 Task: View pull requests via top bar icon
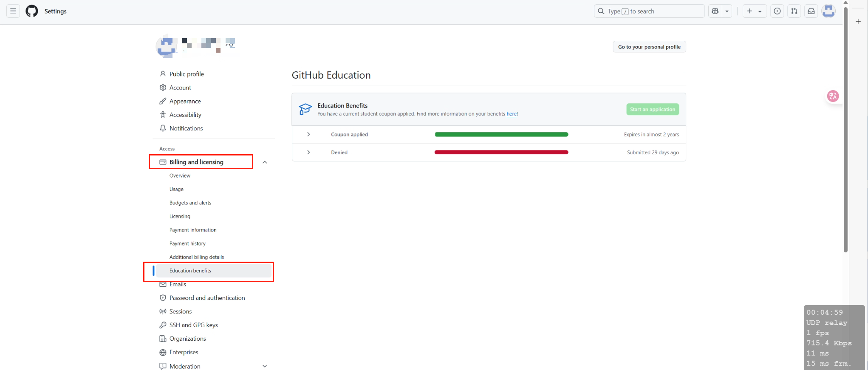coord(794,11)
